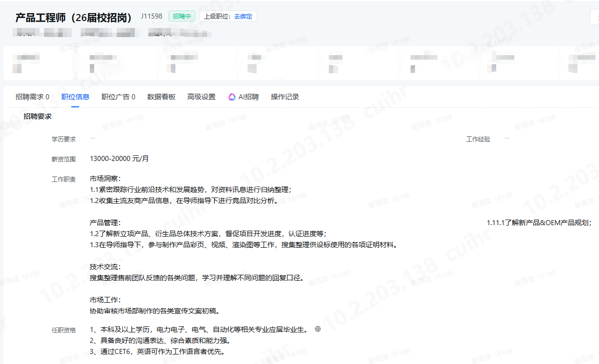599x364 pixels.
Task: Click the 上级职位： label
Action: coord(218,17)
